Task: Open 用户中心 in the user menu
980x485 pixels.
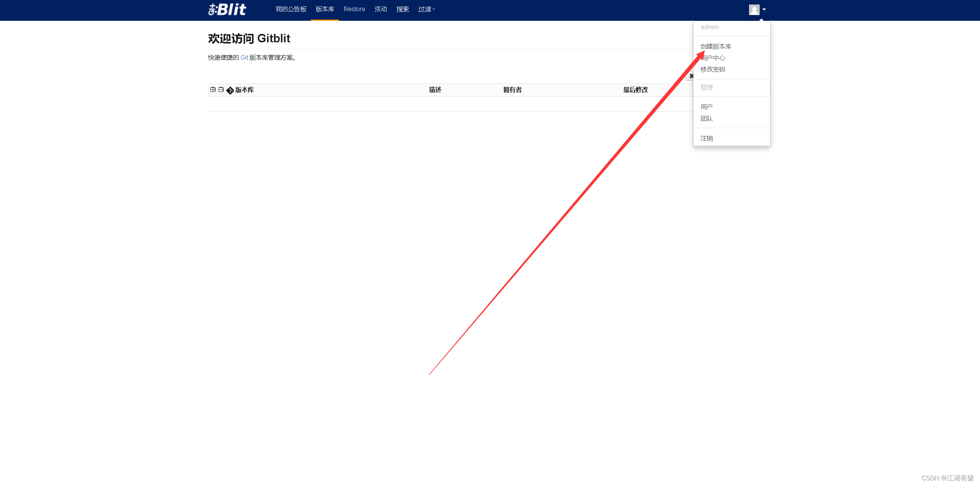Action: [713, 58]
